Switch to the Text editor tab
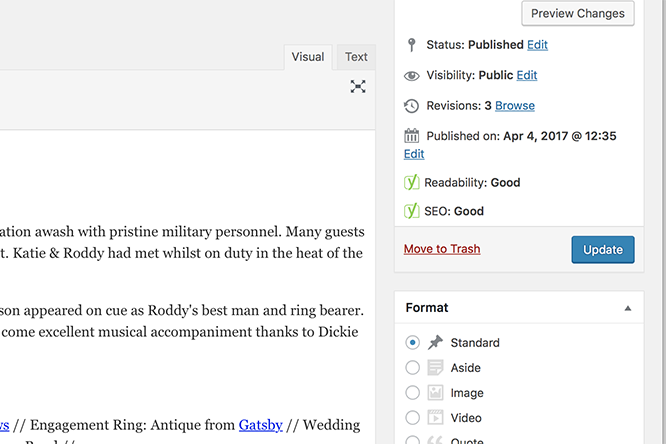Image resolution: width=666 pixels, height=444 pixels. tap(356, 57)
